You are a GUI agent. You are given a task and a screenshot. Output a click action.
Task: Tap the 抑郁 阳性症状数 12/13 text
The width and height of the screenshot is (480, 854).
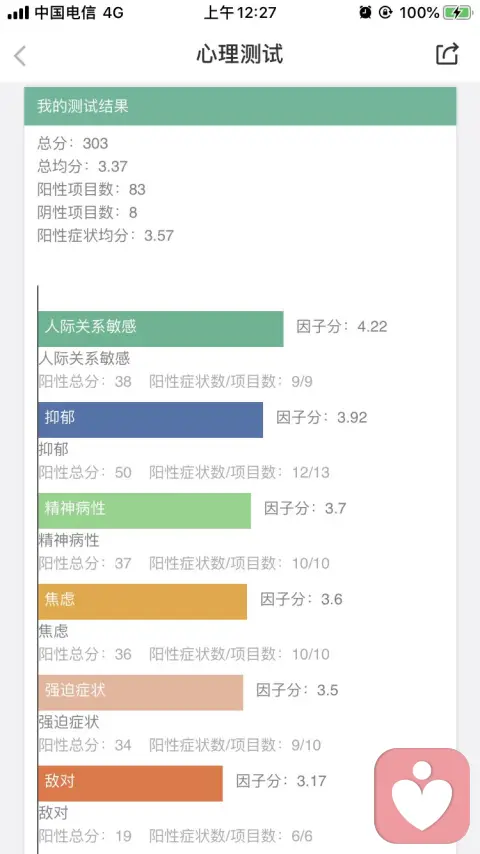(x=239, y=472)
